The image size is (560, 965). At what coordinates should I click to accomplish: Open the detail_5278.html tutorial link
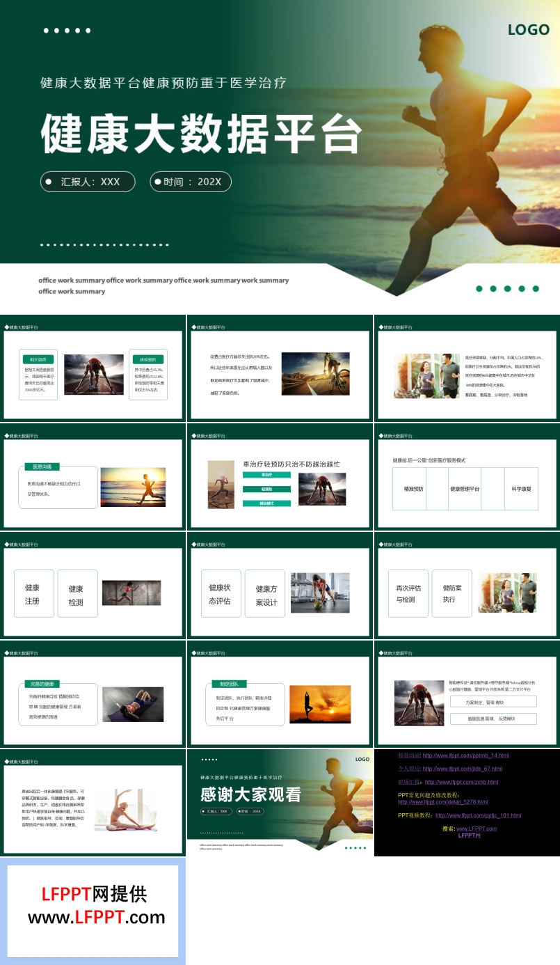[x=442, y=802]
